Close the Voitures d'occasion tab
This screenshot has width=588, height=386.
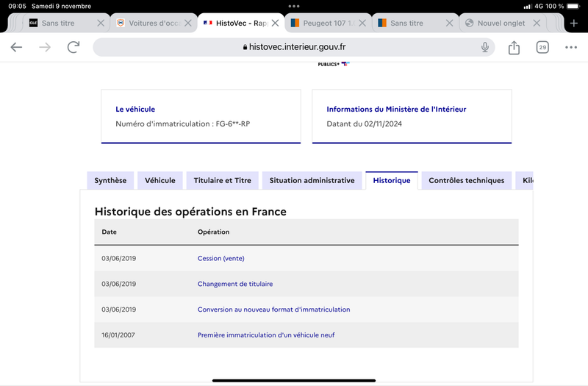188,24
